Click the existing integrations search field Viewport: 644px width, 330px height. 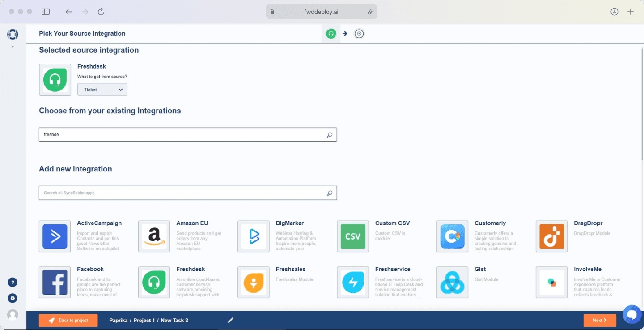(x=188, y=135)
